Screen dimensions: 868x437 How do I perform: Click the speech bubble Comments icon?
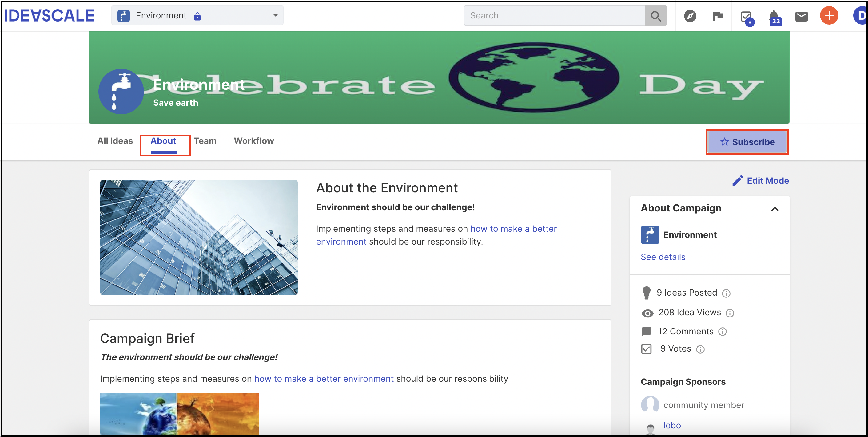646,332
